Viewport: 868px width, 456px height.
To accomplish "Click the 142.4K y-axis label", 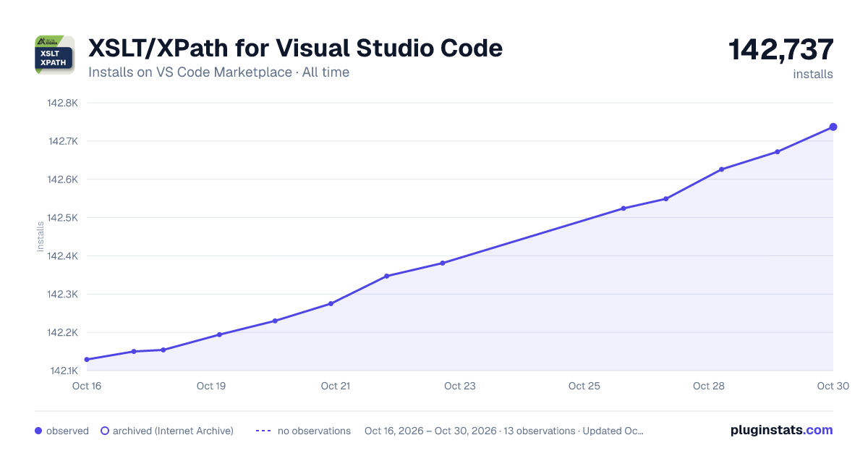I will click(63, 256).
